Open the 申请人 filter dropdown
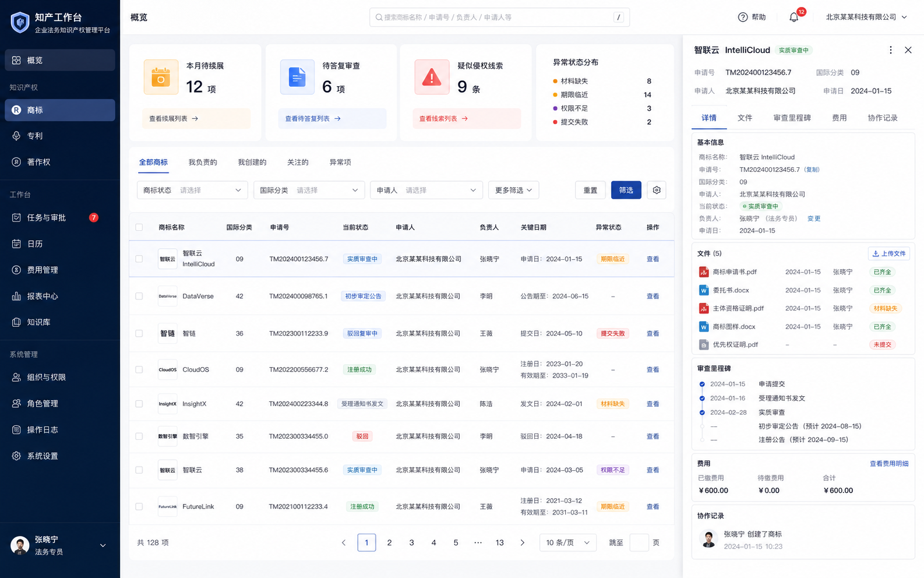Screen dimensions: 924x578 click(x=426, y=190)
